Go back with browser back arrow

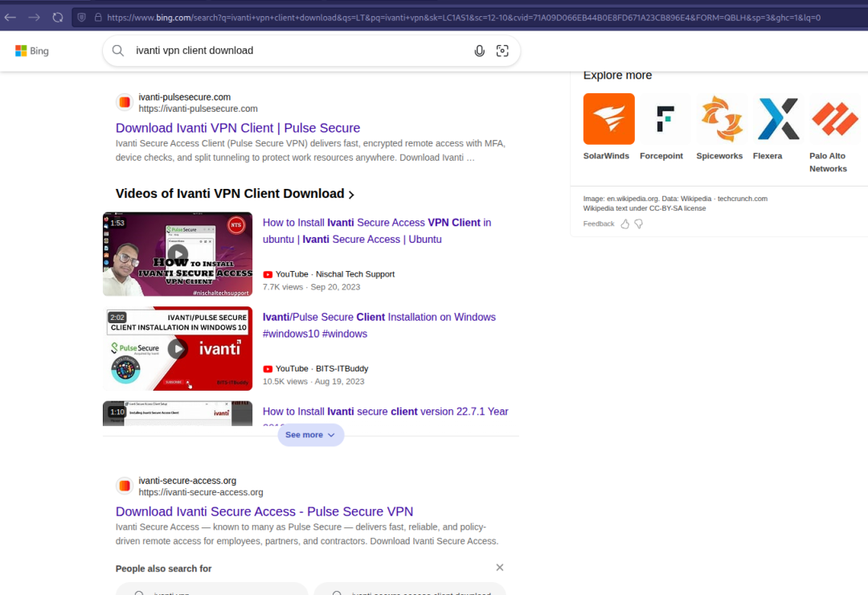10,17
